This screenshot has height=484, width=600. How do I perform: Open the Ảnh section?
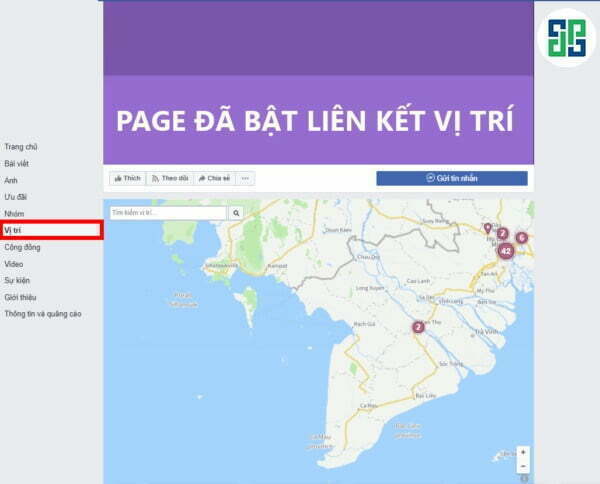pyautogui.click(x=11, y=180)
